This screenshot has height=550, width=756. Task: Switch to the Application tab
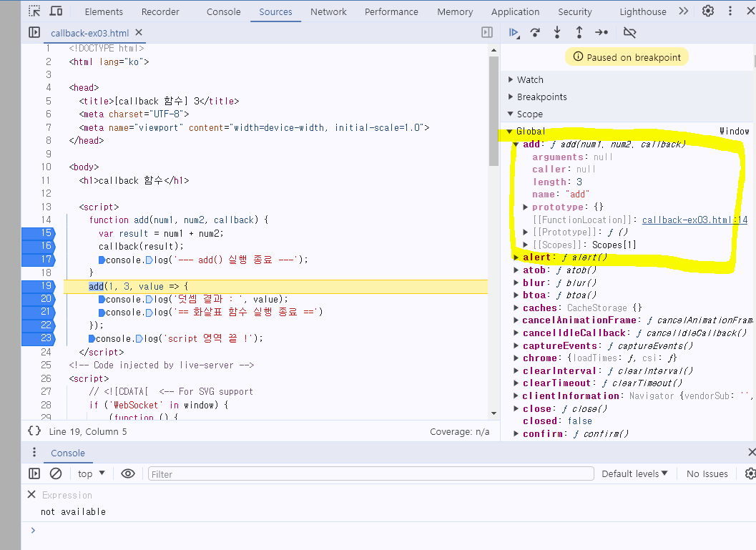[x=515, y=11]
